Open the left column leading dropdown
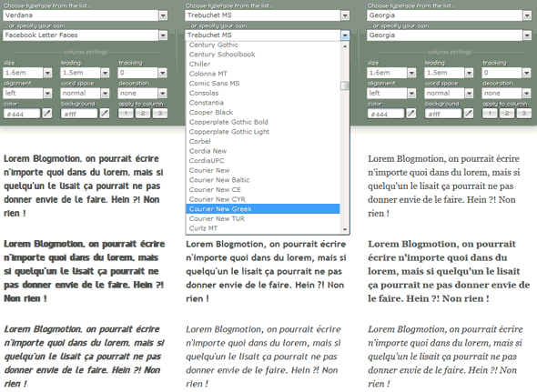Image resolution: width=537 pixels, height=392 pixels. click(x=105, y=73)
